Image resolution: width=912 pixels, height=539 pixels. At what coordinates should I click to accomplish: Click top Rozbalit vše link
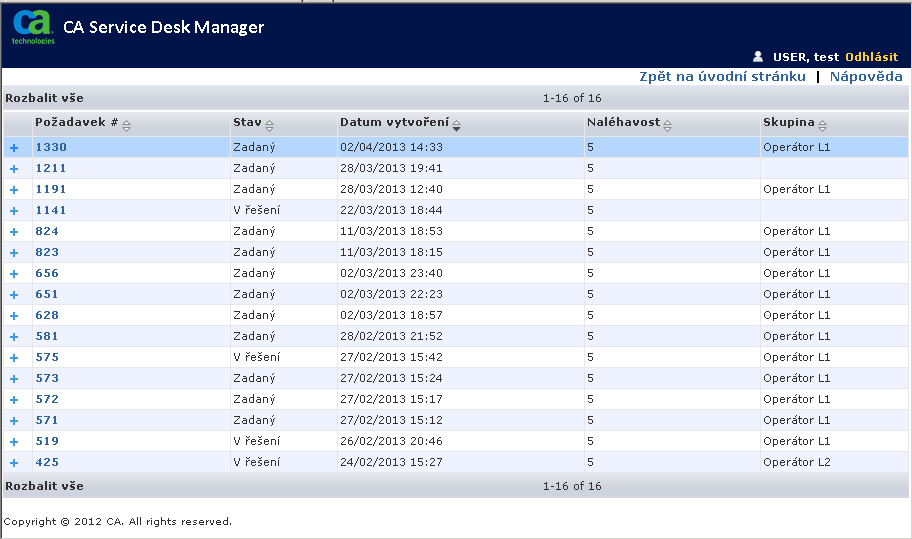44,98
